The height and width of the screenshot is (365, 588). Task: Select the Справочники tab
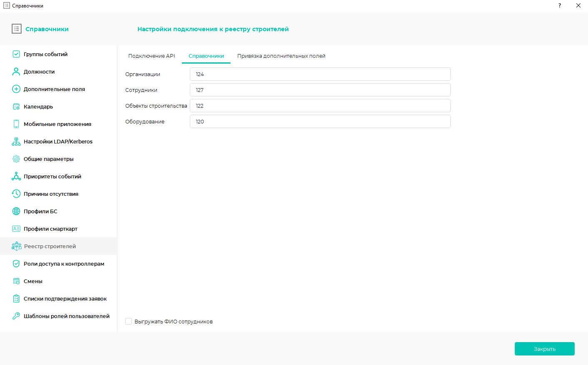tap(206, 56)
